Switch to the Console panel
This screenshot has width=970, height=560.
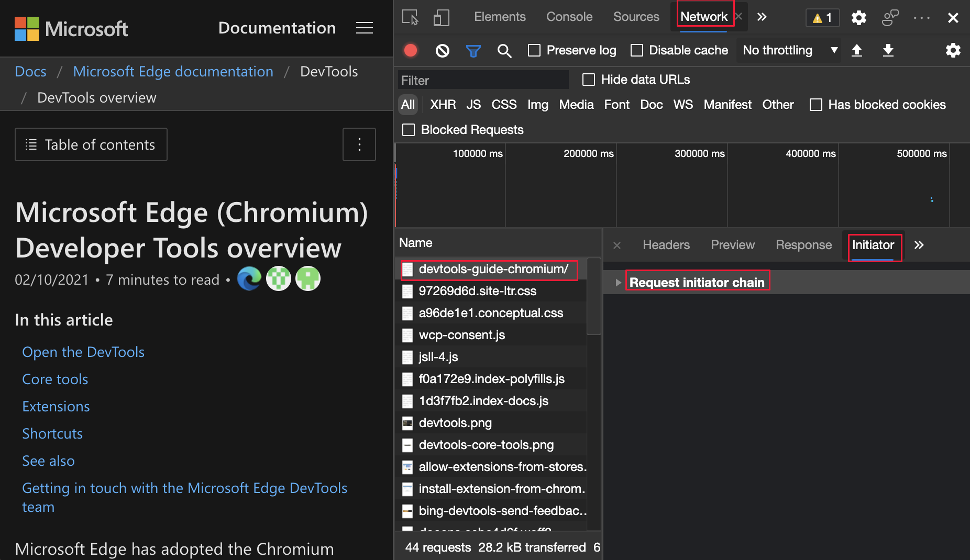[569, 16]
